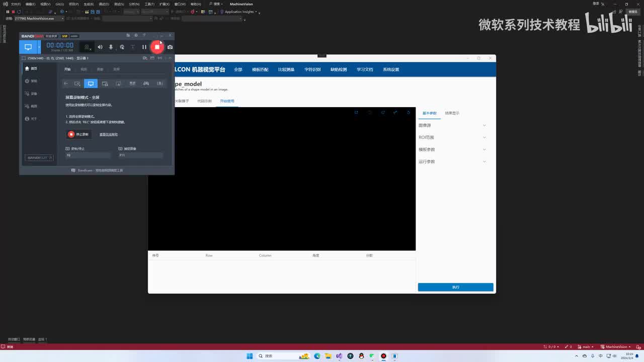Toggle Bandicam microphone recording
This screenshot has height=362, width=644.
111,47
